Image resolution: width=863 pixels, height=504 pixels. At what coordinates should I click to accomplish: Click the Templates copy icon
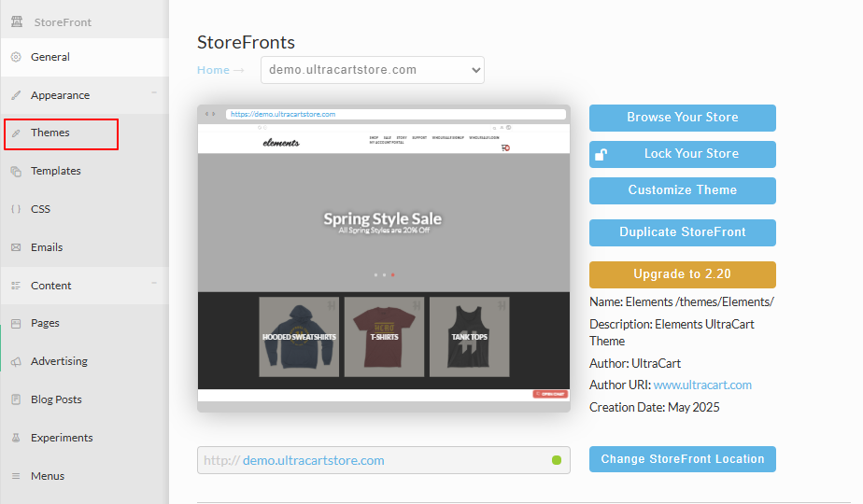(x=16, y=171)
